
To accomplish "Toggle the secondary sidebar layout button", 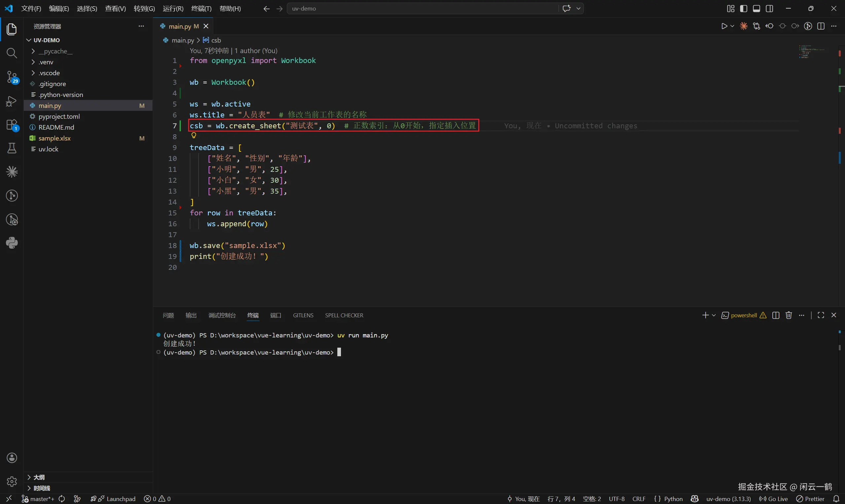I will (769, 9).
